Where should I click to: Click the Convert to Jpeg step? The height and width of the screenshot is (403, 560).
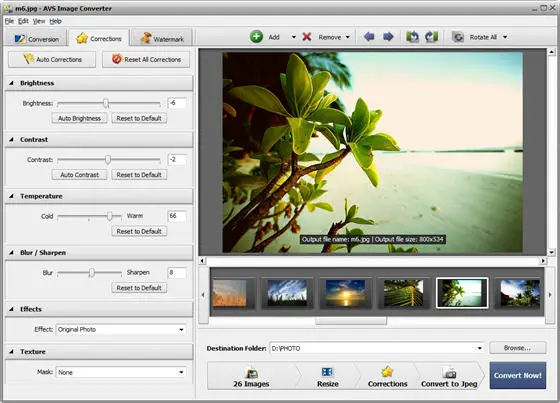tap(449, 377)
